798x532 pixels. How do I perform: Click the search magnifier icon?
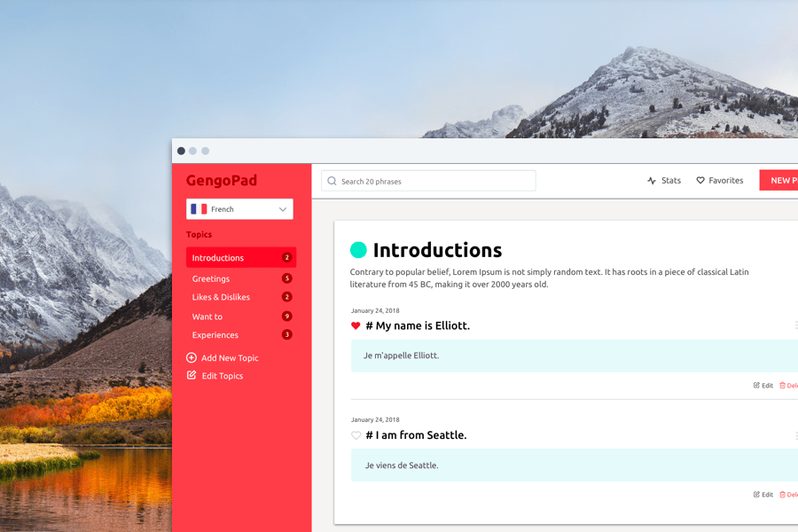pos(332,181)
